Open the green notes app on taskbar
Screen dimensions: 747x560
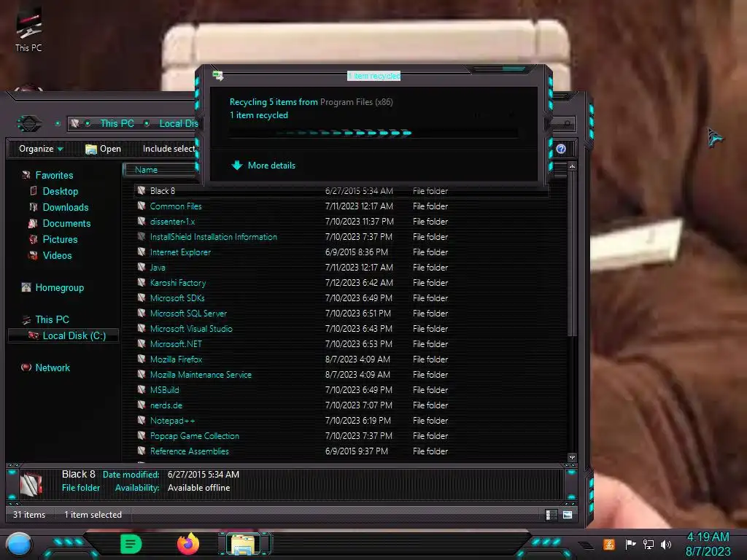[131, 544]
